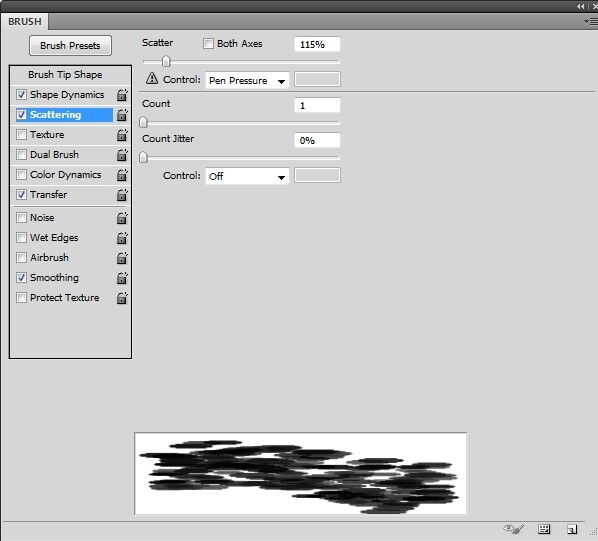This screenshot has height=541, width=598.
Task: Enable the Noise checkbox
Action: tap(21, 218)
